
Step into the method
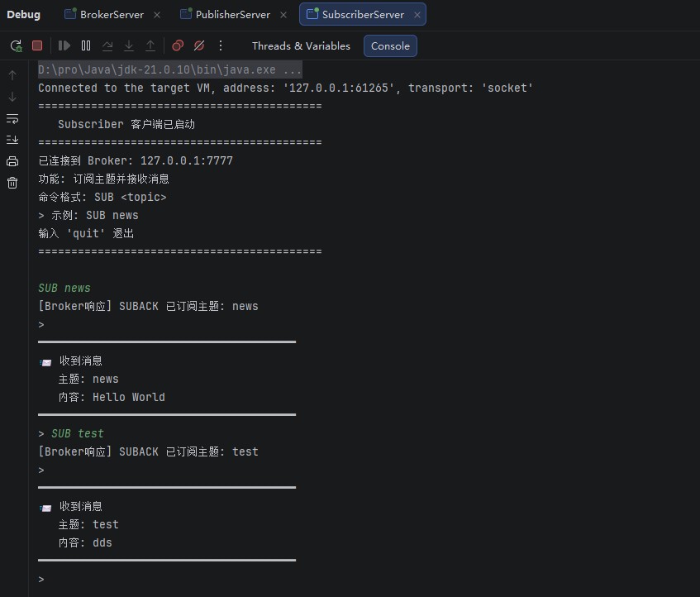click(x=129, y=45)
